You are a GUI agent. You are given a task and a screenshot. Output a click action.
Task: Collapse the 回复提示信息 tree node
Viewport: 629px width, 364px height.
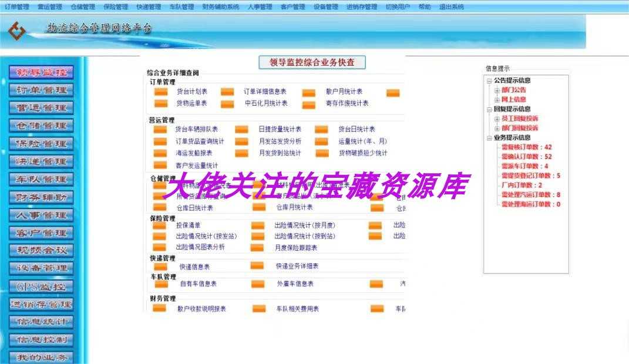[489, 109]
